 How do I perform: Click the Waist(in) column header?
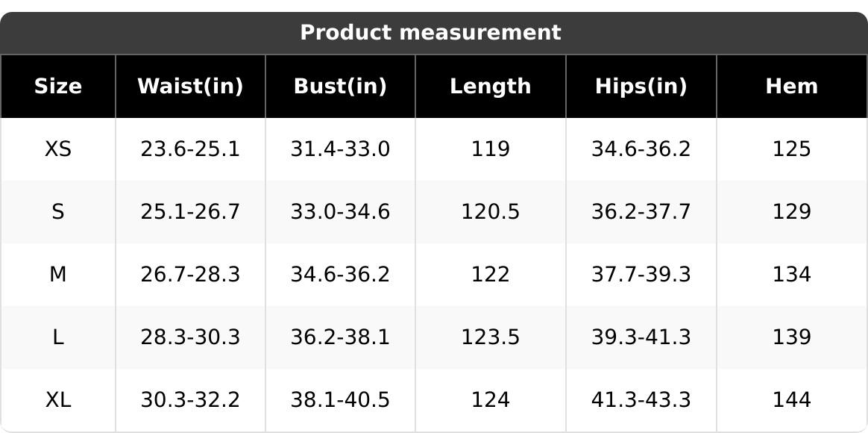click(x=190, y=87)
